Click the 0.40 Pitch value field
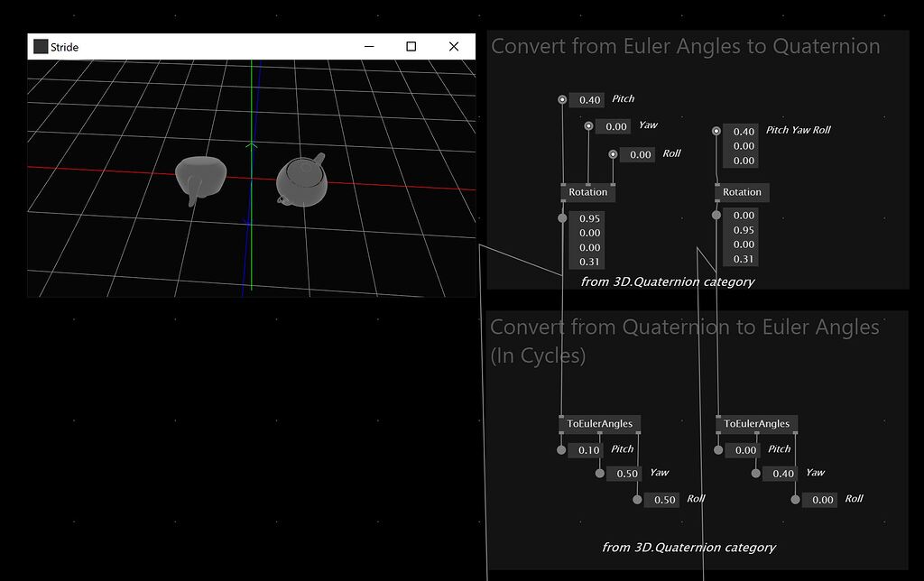 (x=587, y=99)
